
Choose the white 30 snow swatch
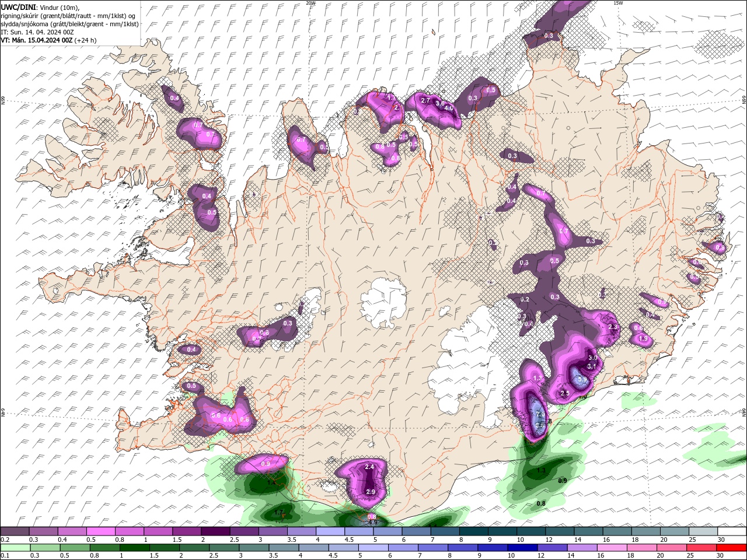point(732,531)
